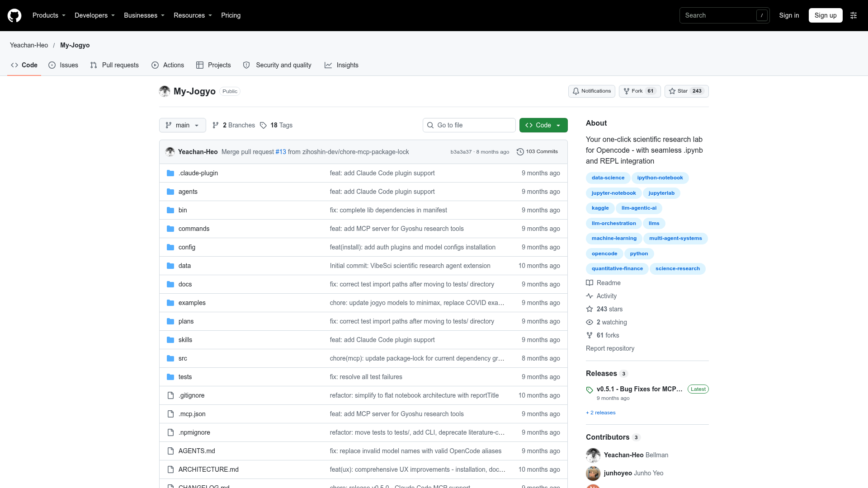Focus the Go to file input
The height and width of the screenshot is (488, 868).
tap(469, 125)
